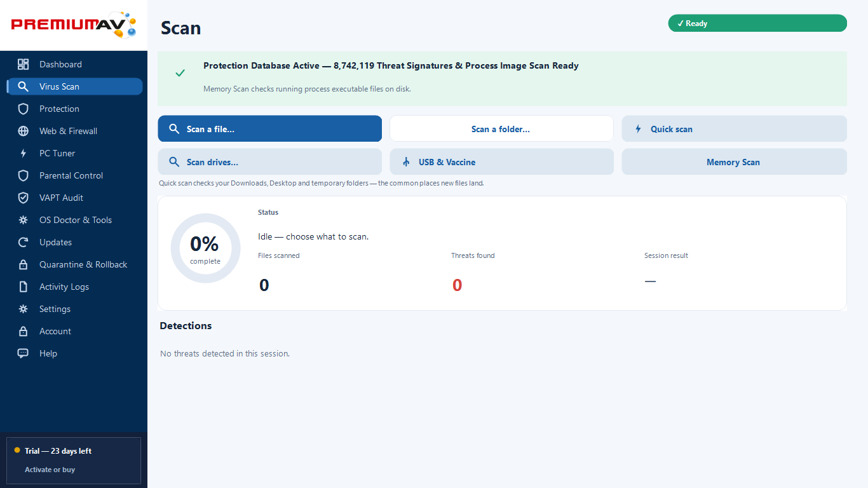Start the Memory Scan
The height and width of the screenshot is (488, 868).
pyautogui.click(x=734, y=161)
